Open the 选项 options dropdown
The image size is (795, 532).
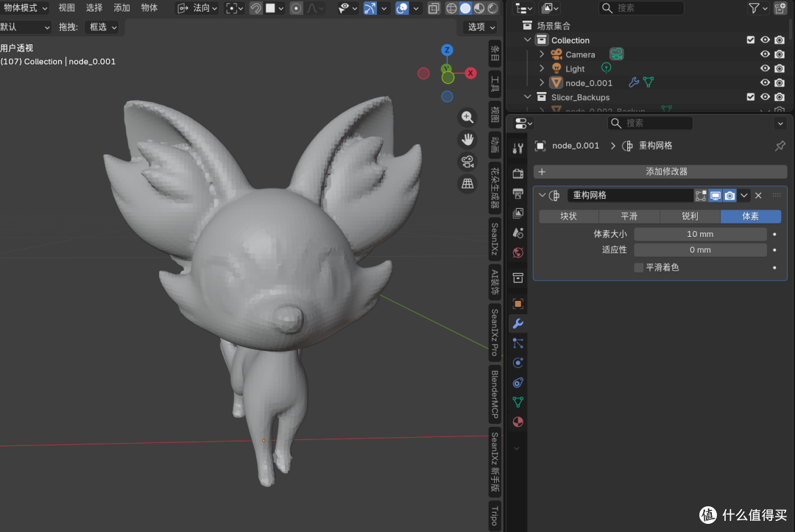(x=481, y=26)
